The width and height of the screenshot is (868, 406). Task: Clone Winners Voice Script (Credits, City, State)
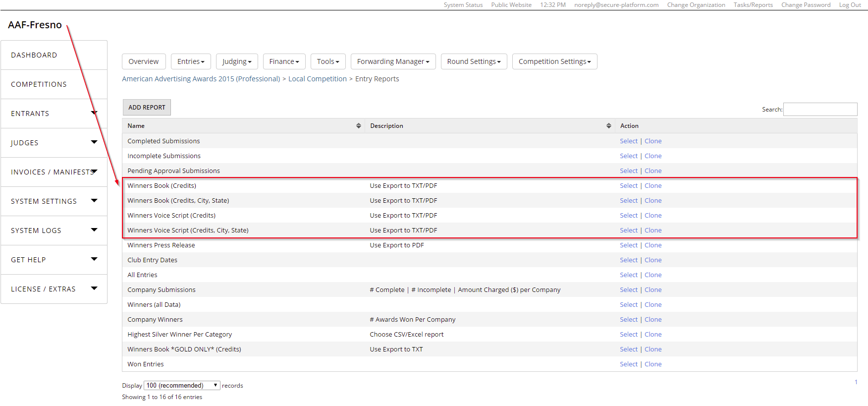pos(653,231)
